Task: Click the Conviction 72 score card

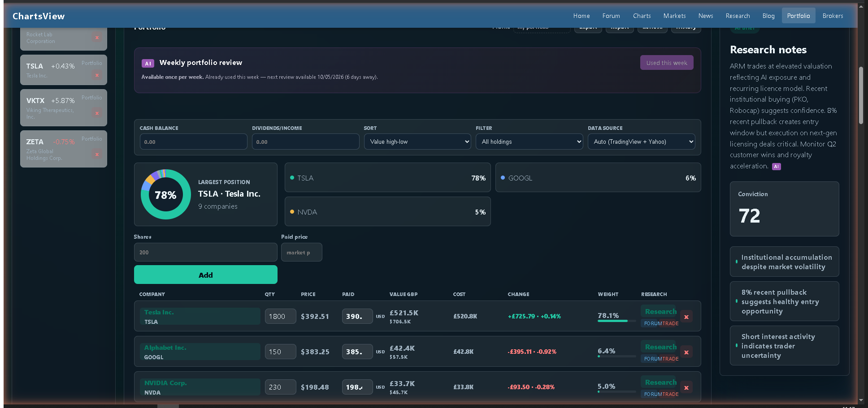Action: 785,209
